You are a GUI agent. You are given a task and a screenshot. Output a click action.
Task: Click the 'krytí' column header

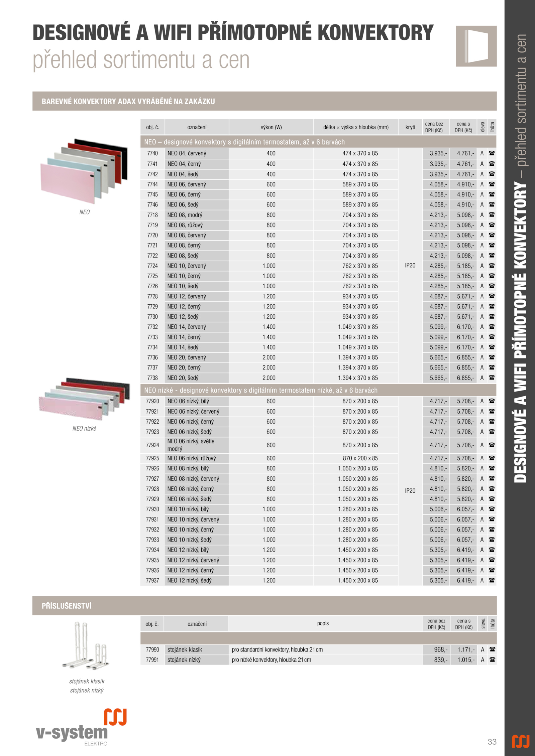pos(410,127)
